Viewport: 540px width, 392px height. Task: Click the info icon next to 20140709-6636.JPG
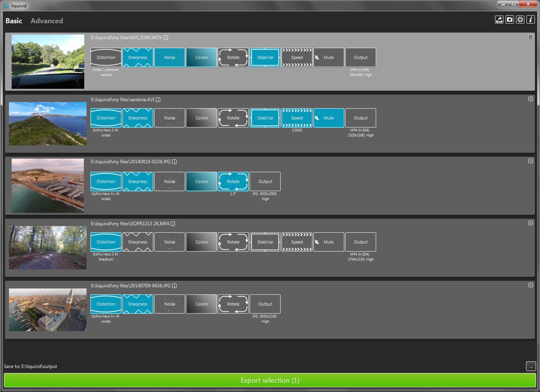coord(174,286)
